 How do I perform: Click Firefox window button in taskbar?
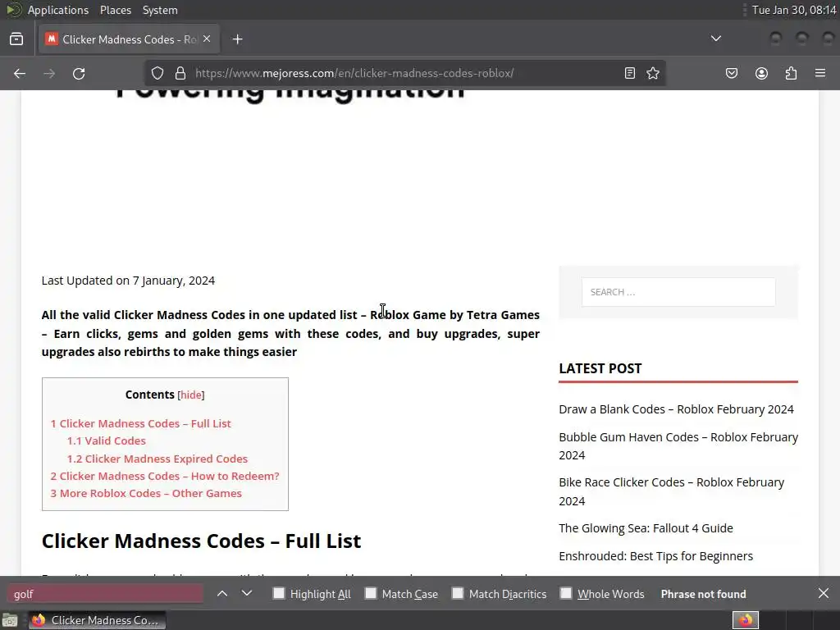97,620
